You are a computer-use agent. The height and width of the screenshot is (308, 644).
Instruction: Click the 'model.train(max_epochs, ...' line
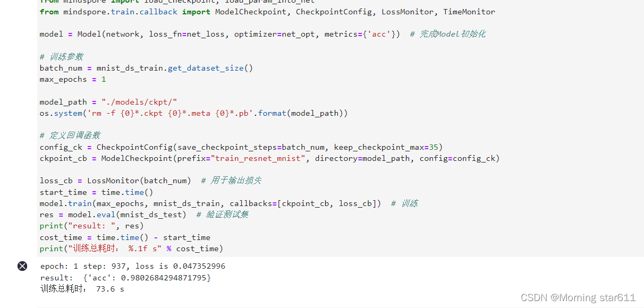tap(228, 203)
